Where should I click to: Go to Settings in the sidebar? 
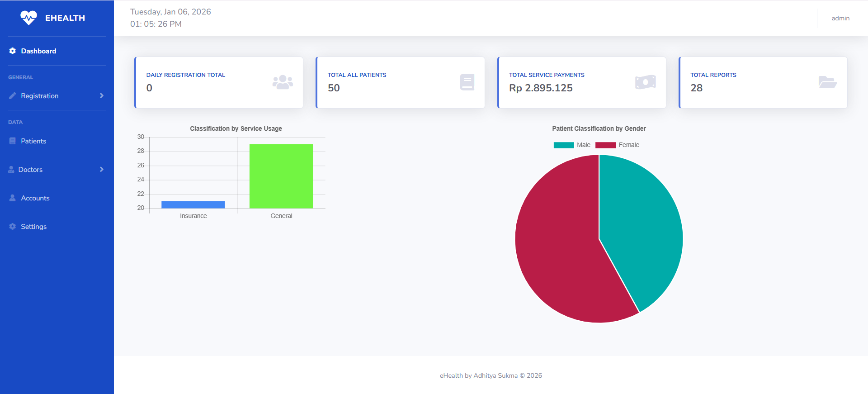click(33, 227)
